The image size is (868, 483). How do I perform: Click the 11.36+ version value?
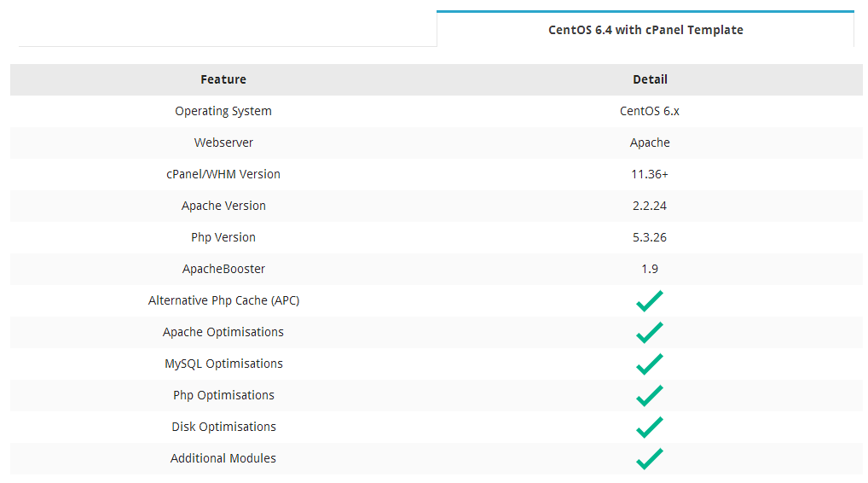coord(650,174)
